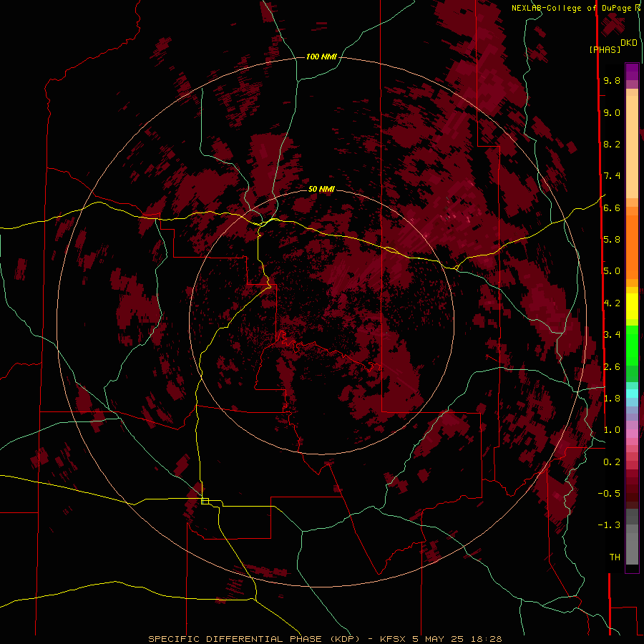Click the "NEXLAB-College of DuPage" header text
Image resolution: width=644 pixels, height=644 pixels.
tap(572, 8)
